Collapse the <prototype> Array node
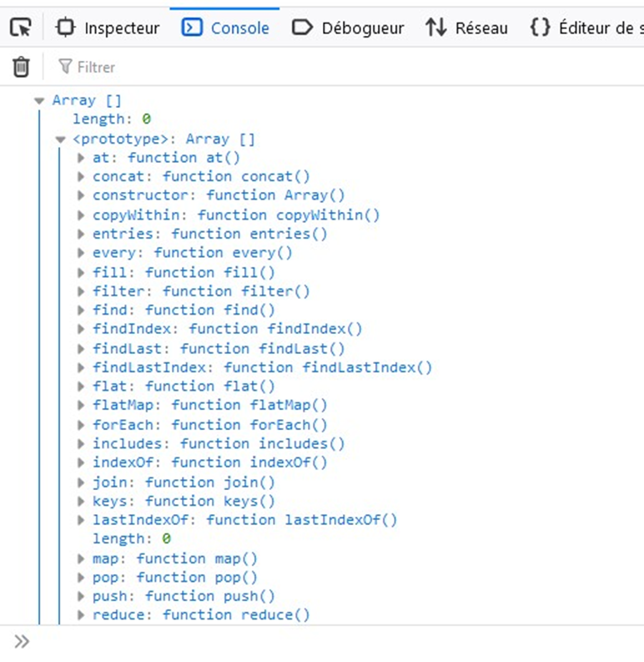This screenshot has height=662, width=644. 60,139
